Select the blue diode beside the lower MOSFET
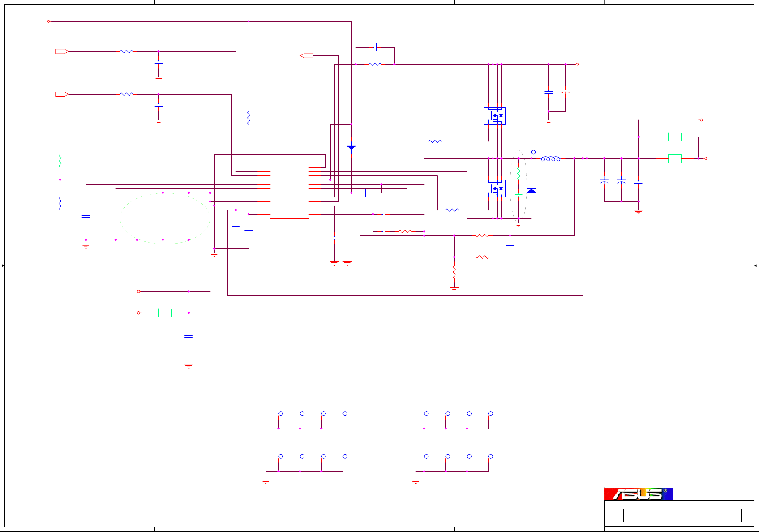 pos(531,190)
